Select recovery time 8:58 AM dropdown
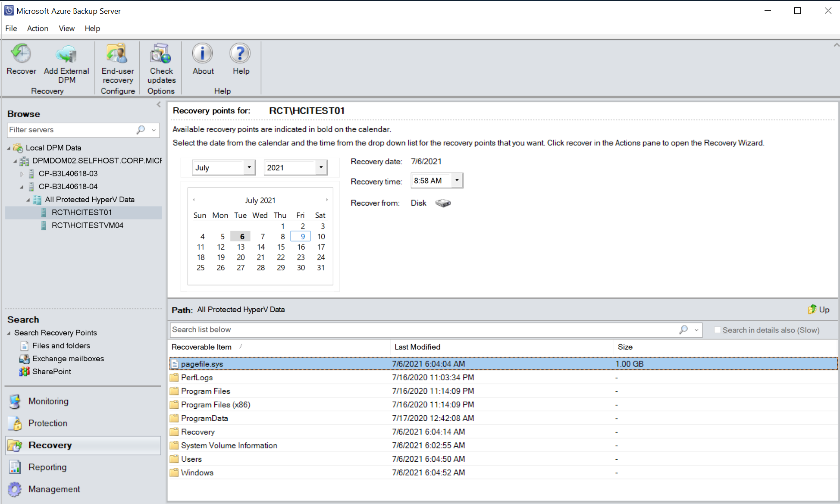This screenshot has height=504, width=840. (436, 181)
